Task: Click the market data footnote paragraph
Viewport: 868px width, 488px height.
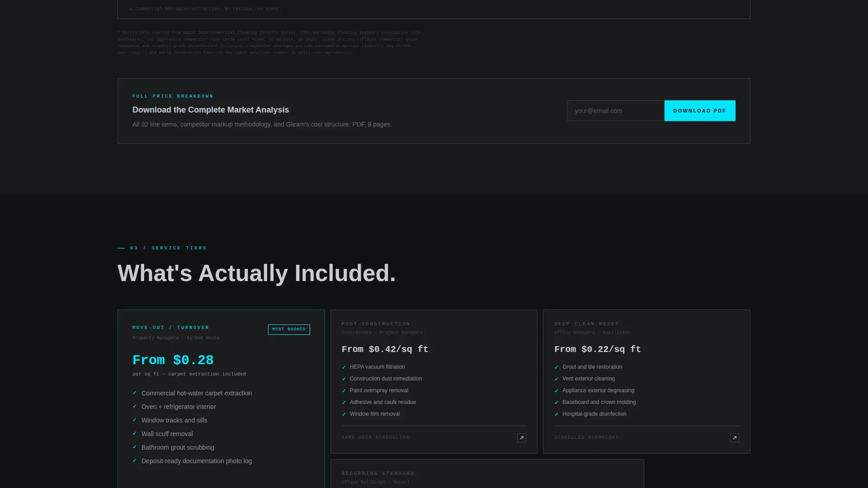Action: click(269, 42)
